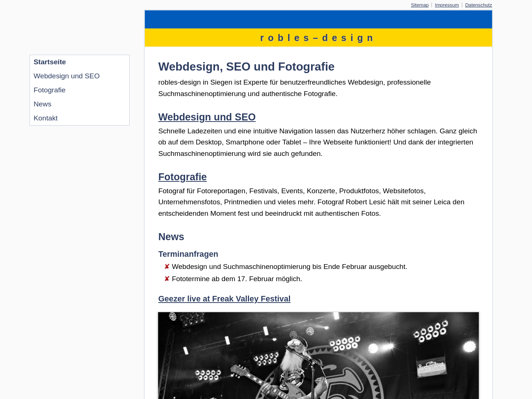The image size is (532, 399).
Task: Click the robles-design header banner
Action: [x=318, y=28]
